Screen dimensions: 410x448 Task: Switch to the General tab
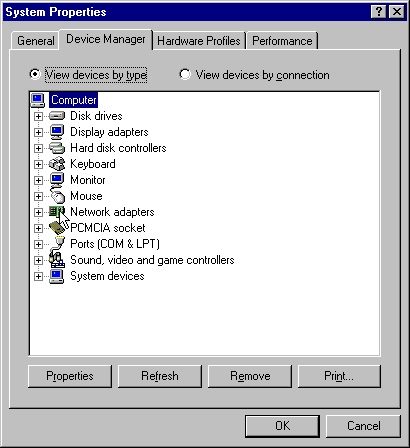(36, 41)
